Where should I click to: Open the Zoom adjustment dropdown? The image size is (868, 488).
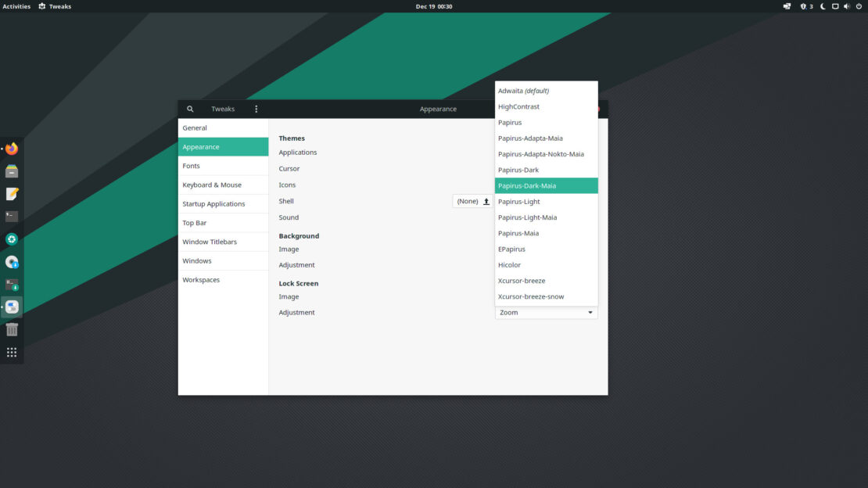pos(546,312)
